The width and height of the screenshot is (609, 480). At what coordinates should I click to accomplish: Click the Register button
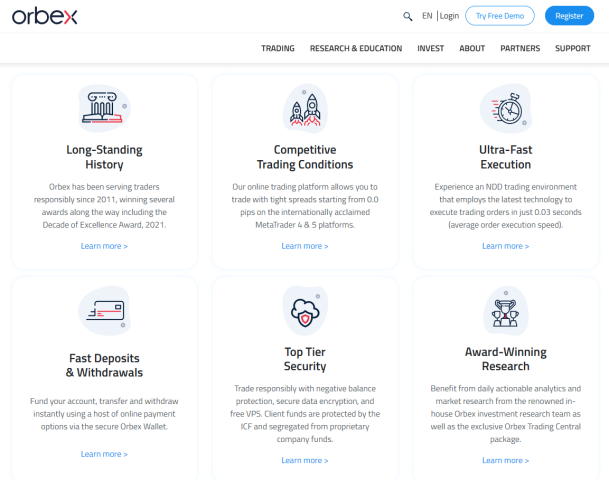coord(569,16)
